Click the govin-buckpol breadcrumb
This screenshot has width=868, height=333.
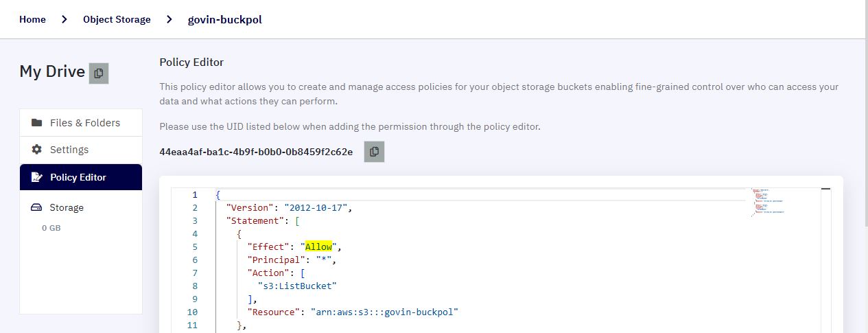(225, 19)
